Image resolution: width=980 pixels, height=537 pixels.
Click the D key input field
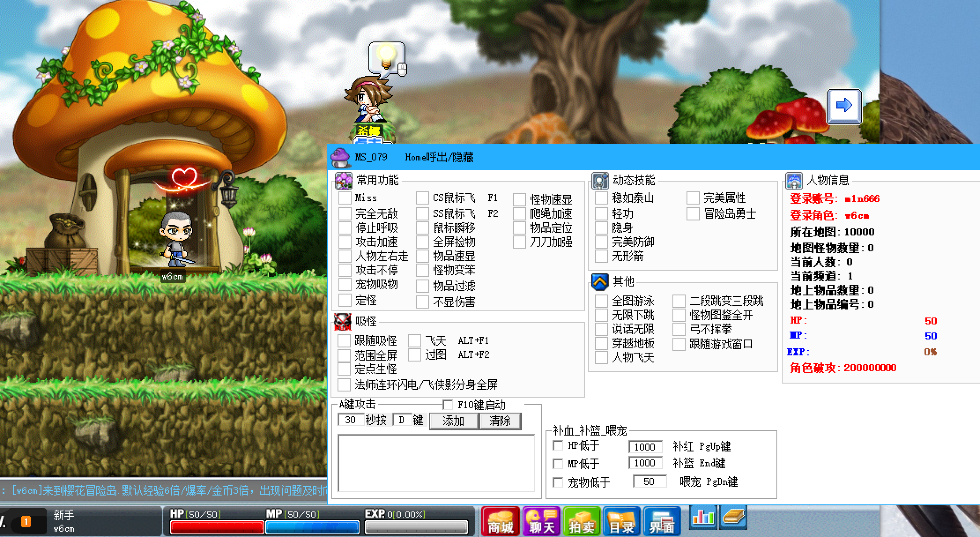click(x=402, y=420)
